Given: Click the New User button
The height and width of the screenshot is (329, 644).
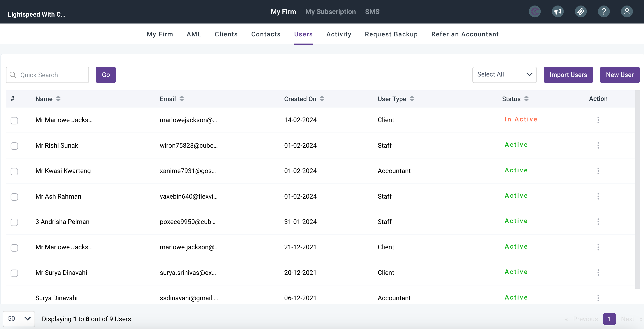Looking at the screenshot, I should 620,75.
